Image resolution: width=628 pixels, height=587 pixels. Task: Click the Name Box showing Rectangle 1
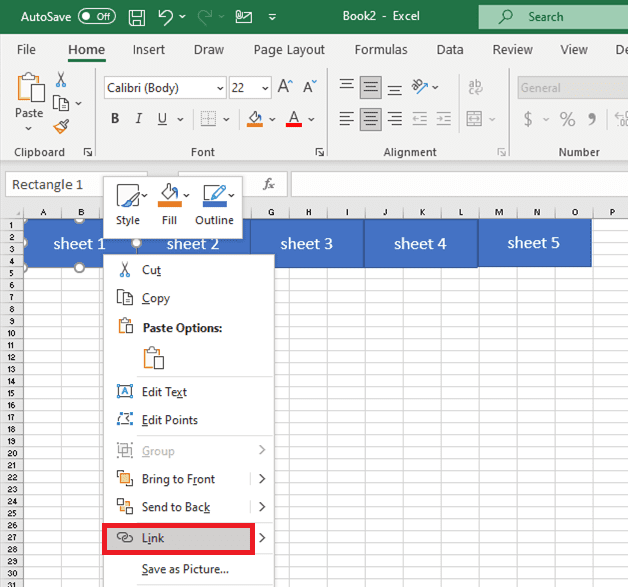(54, 185)
